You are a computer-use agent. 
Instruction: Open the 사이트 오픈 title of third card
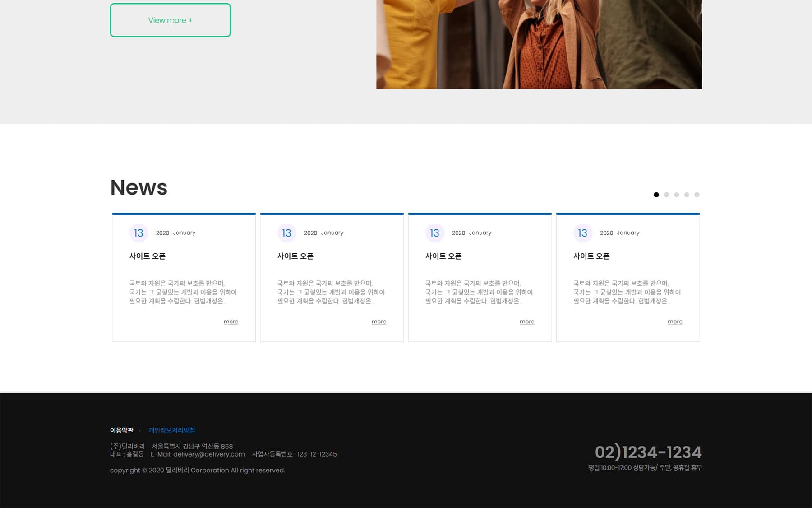443,256
